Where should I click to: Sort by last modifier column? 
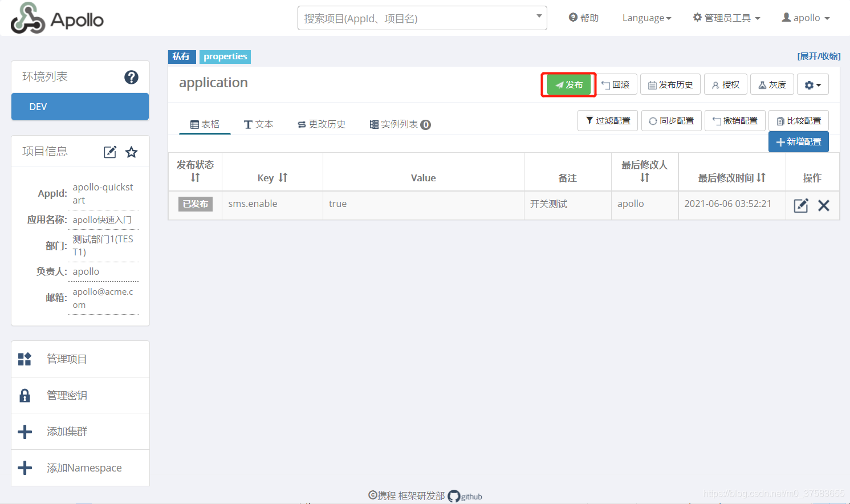[x=645, y=178]
